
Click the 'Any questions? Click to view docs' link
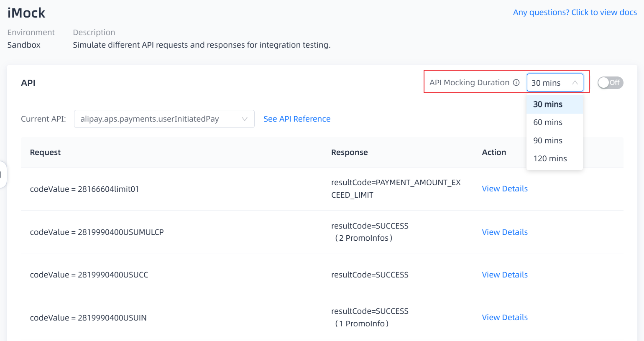(575, 13)
